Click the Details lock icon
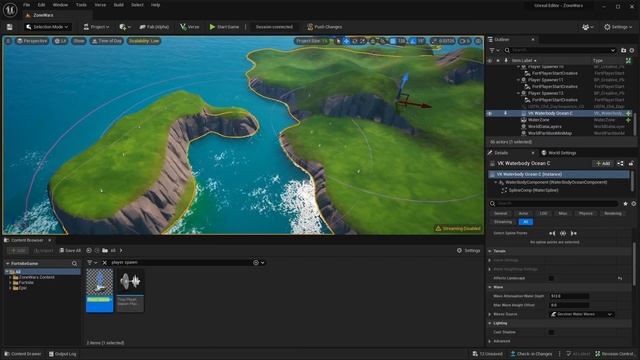 point(631,164)
